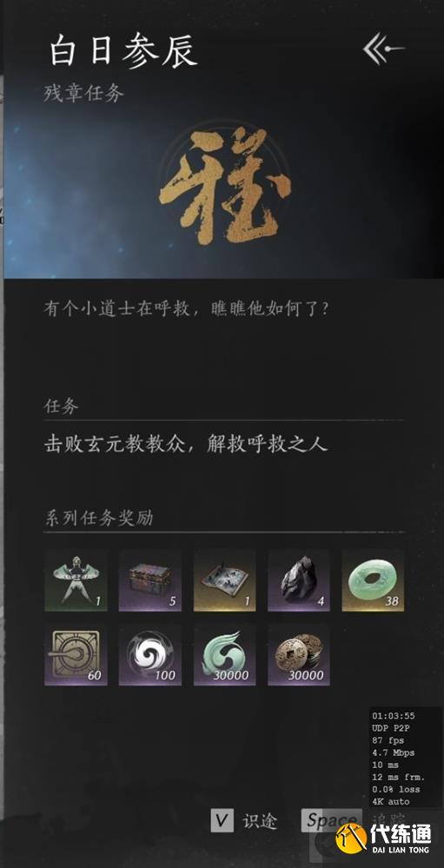Viewport: 444px width, 868px height.
Task: Click the 残章任务 quest type label
Action: [83, 93]
